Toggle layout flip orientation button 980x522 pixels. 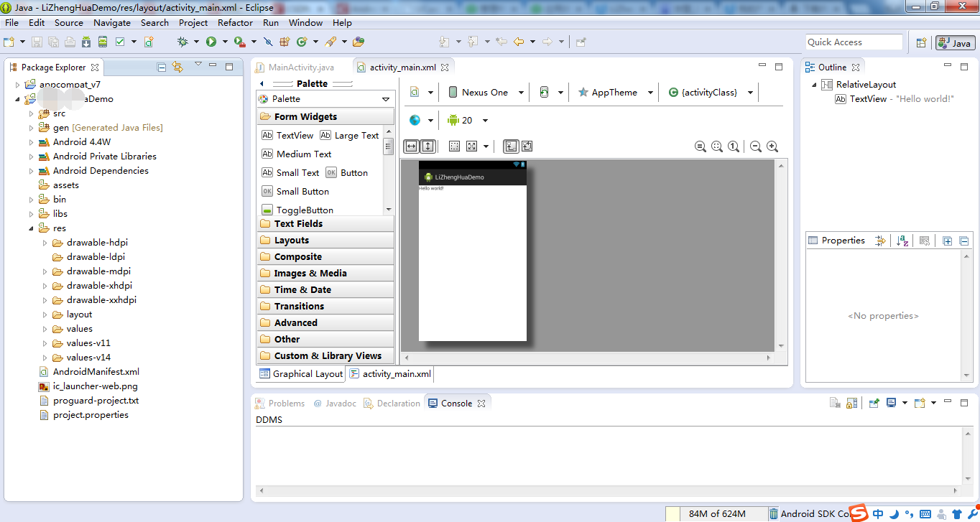point(527,146)
